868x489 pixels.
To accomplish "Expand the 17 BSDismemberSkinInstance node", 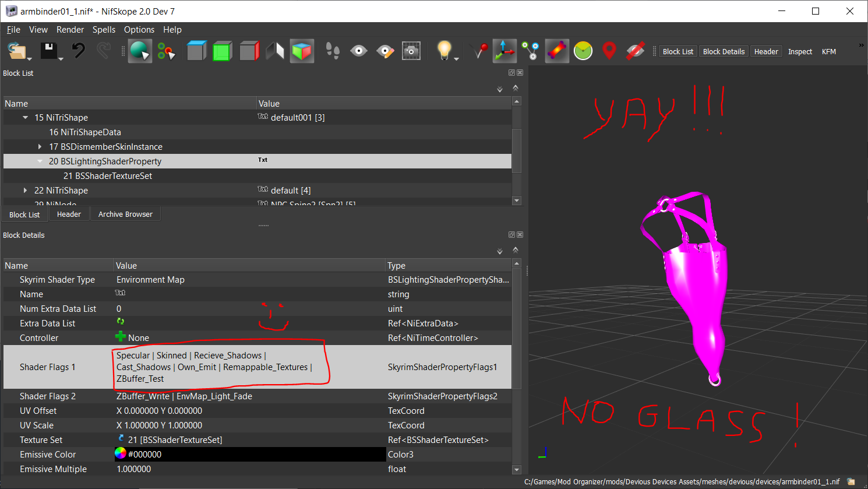I will [40, 147].
